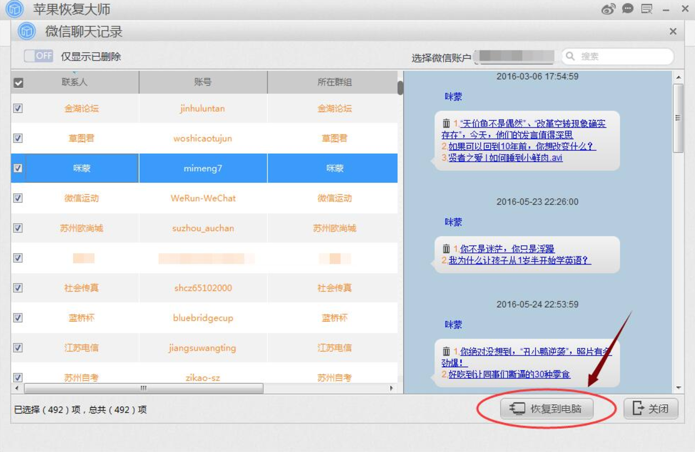Viewport: 695px width, 452px height.
Task: Uncheck the 草图君 row checkbox
Action: [18, 138]
